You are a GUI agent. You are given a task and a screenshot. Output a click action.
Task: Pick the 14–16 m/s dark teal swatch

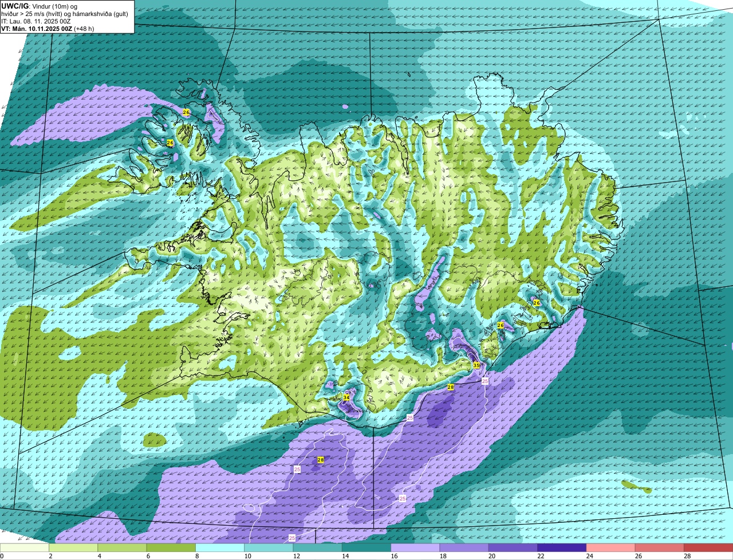(366, 548)
